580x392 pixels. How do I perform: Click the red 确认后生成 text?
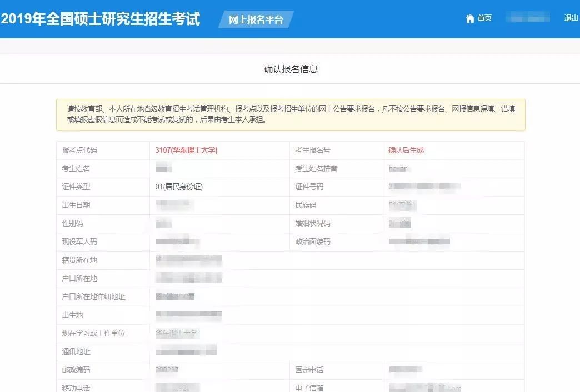pyautogui.click(x=406, y=150)
